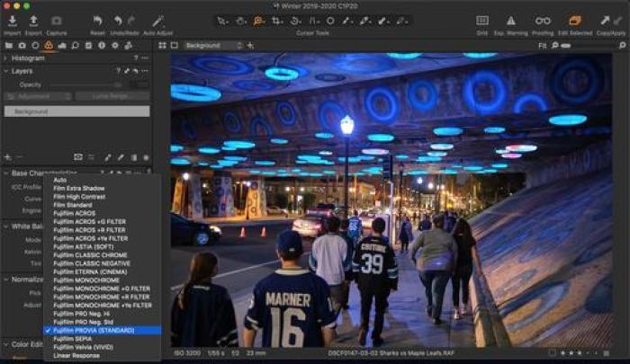Select the Apply Adjustments cursor tool
The image size is (630, 364).
point(382,21)
